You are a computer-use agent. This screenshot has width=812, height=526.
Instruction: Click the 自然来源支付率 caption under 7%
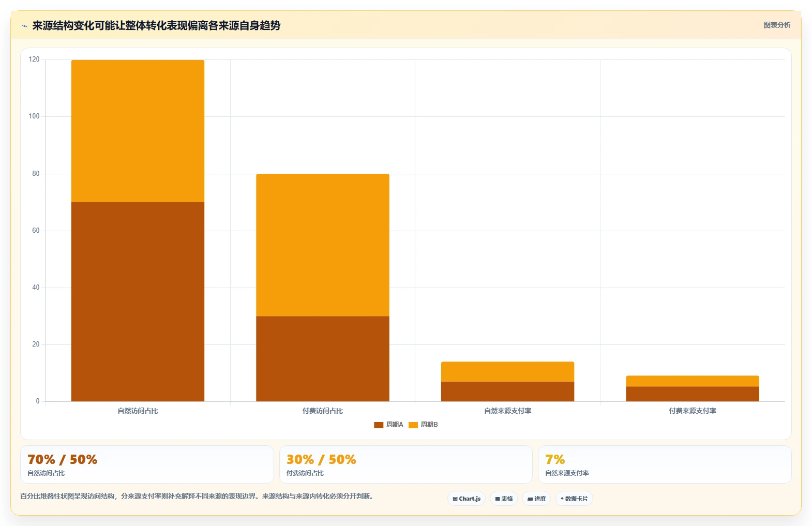click(x=567, y=473)
